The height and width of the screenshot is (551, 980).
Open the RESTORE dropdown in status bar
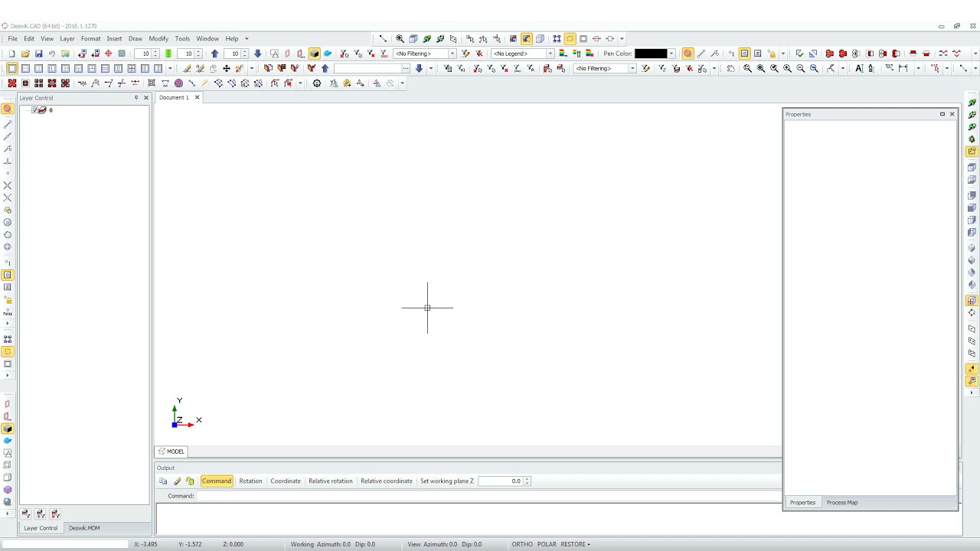coord(576,544)
